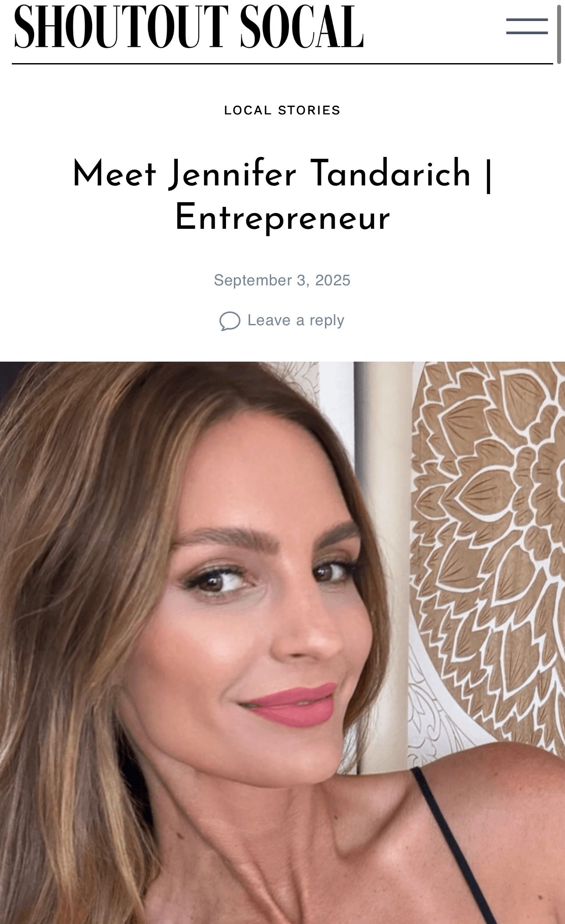
Task: Click the page scrollbar thumb at the right edge
Action: pos(559,34)
